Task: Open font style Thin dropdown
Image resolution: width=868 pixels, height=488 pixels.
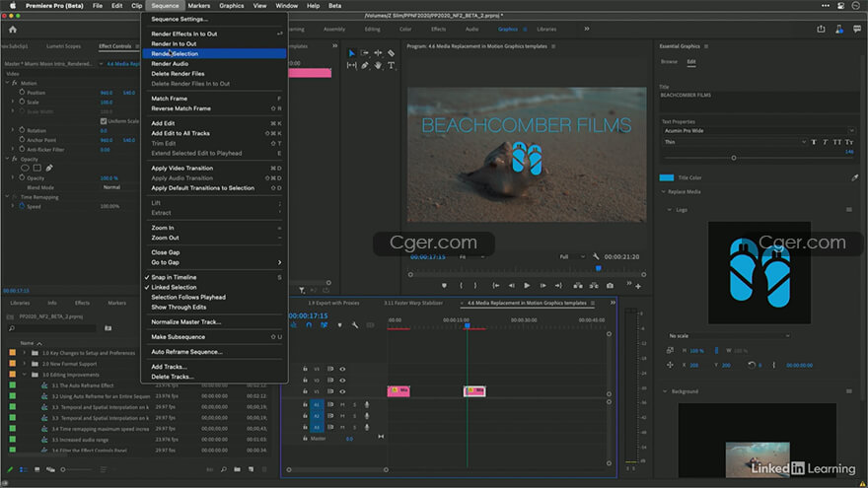Action: tap(734, 142)
